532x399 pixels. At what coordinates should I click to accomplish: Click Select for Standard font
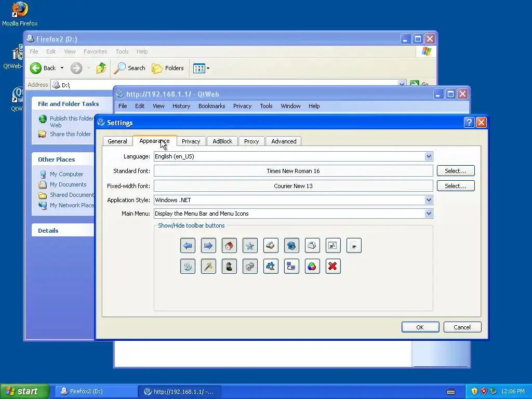[x=455, y=170]
